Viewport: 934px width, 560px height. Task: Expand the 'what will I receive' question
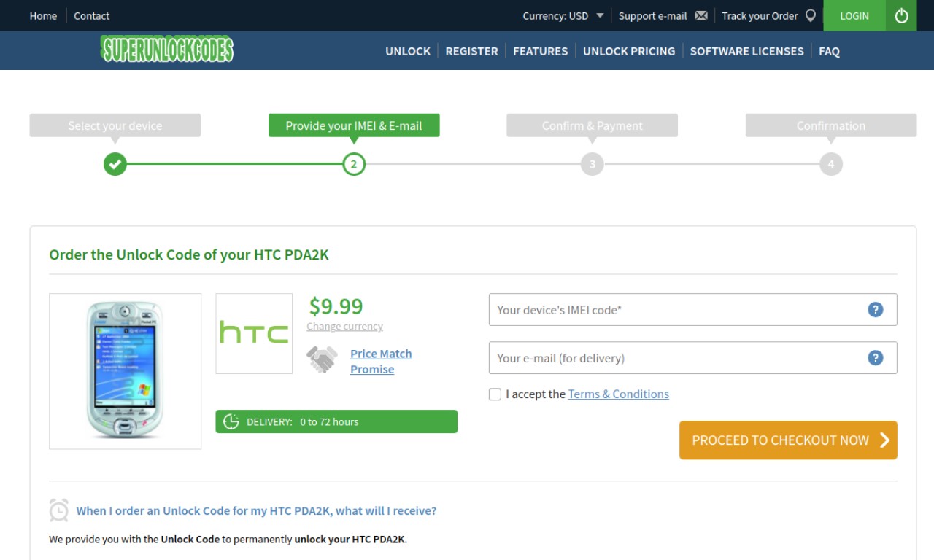(256, 510)
